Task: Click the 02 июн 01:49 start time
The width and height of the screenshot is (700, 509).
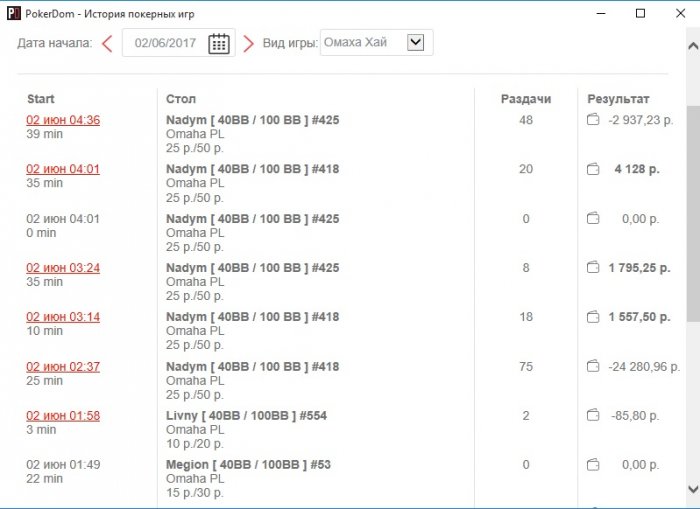Action: point(63,465)
